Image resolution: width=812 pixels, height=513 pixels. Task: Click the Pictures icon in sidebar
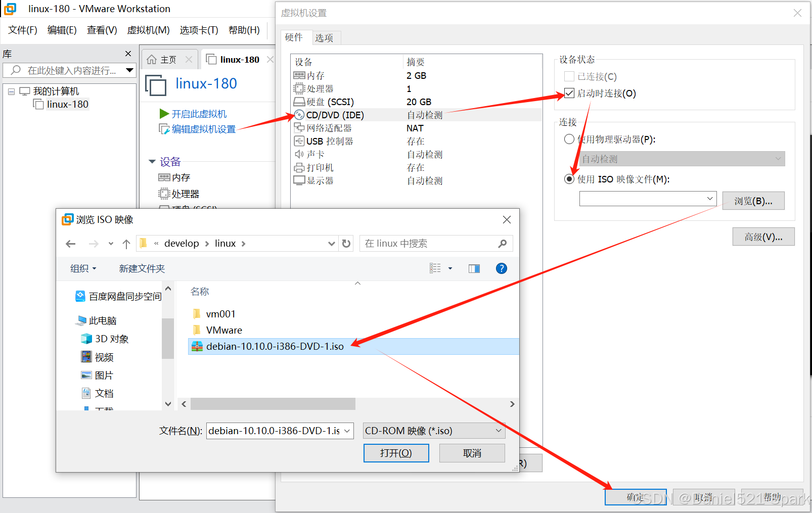86,375
